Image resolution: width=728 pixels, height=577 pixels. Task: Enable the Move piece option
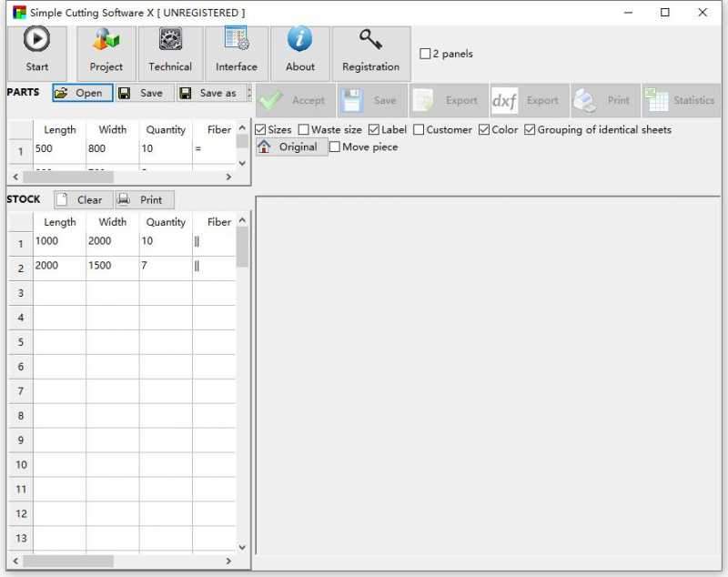coord(335,147)
